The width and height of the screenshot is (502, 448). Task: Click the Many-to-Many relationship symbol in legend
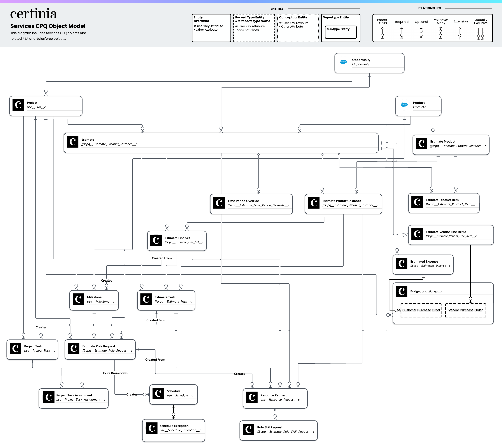440,33
